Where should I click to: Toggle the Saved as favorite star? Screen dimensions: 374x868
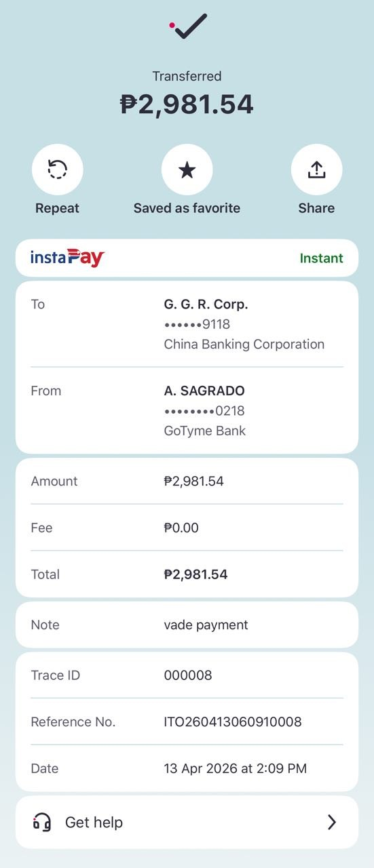[x=187, y=170]
